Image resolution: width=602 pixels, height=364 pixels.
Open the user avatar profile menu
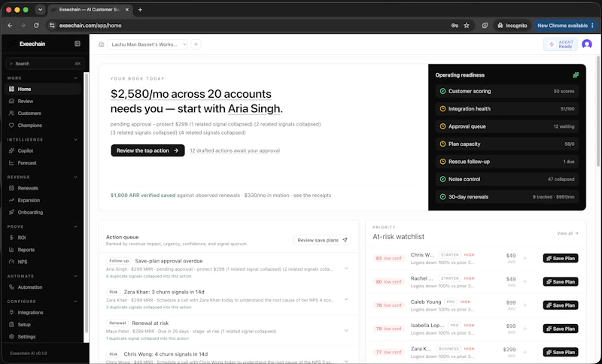[587, 44]
